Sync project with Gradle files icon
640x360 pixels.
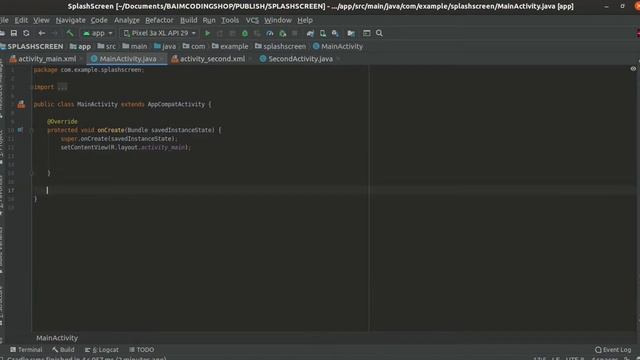(310, 33)
